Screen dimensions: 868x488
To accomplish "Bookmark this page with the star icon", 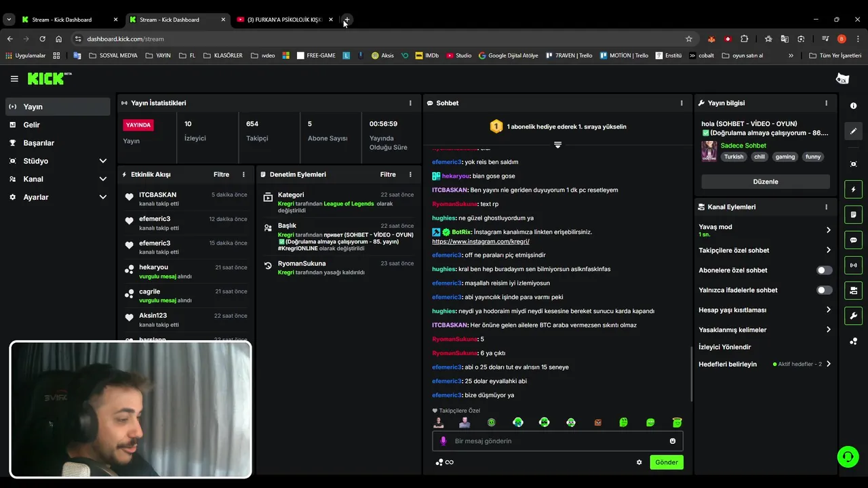I will [689, 39].
